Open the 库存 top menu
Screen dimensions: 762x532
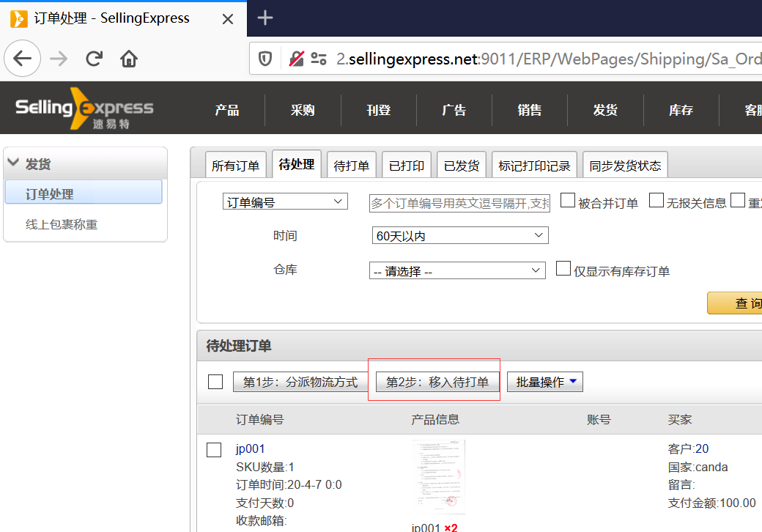(681, 111)
